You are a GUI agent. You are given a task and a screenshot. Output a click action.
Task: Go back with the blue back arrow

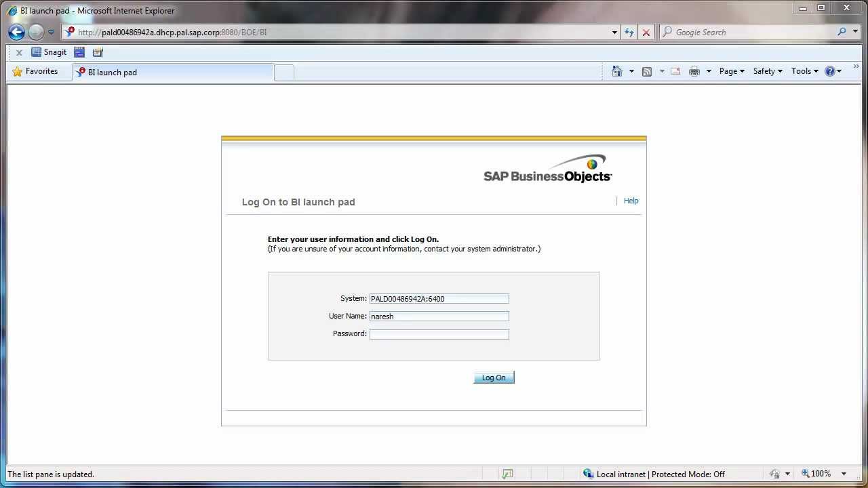pyautogui.click(x=16, y=32)
